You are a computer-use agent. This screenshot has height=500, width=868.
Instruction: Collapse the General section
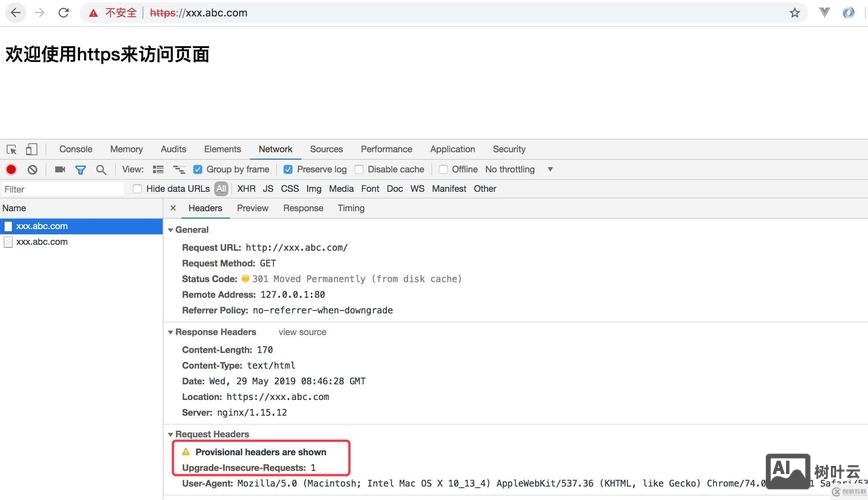pos(171,230)
